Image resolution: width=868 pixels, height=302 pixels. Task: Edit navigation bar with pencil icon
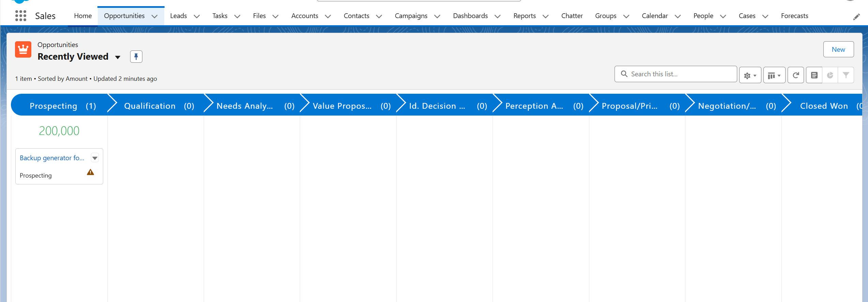(856, 17)
